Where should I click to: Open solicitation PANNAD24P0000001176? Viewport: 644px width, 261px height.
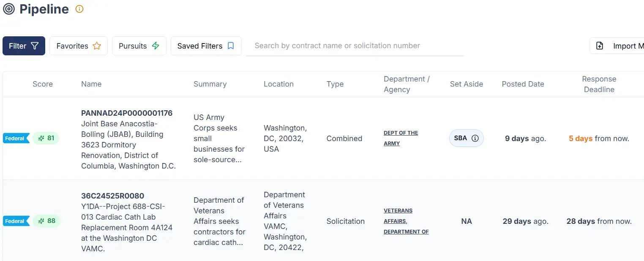coord(126,113)
